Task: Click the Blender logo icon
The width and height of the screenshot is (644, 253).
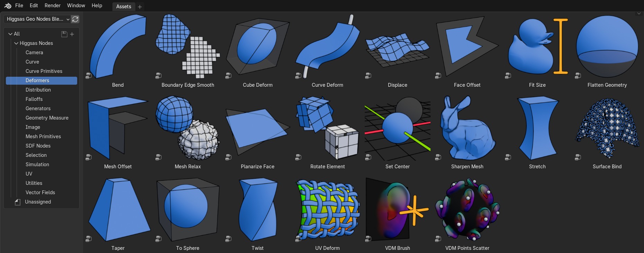Action: 8,6
